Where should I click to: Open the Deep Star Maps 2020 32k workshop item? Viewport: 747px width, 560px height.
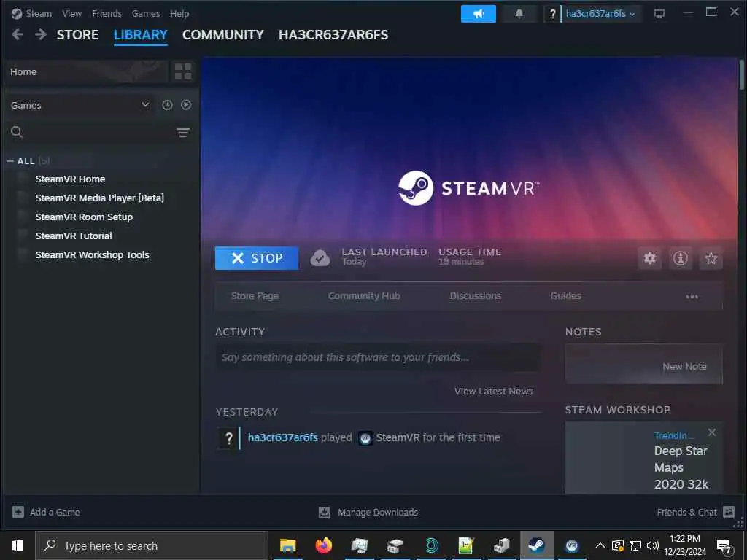click(x=681, y=467)
